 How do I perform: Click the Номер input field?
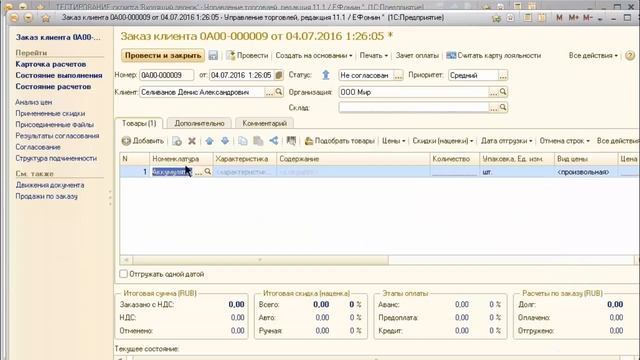[167, 75]
